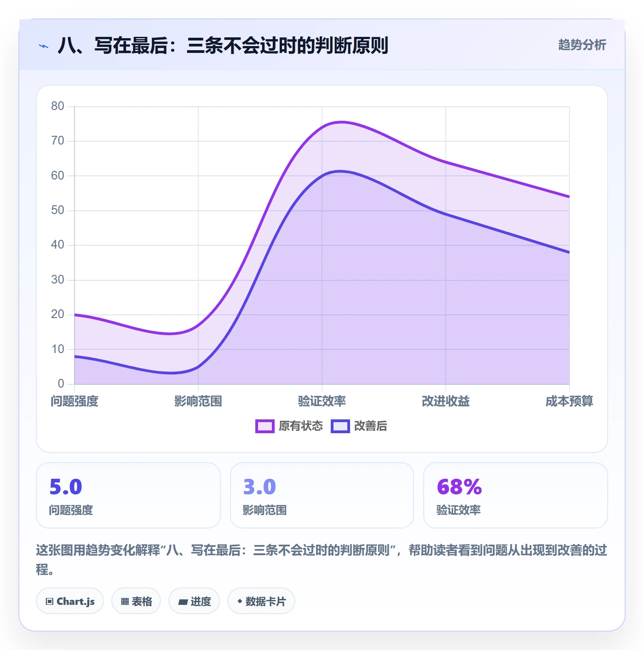Viewport: 644px width, 650px height.
Task: Click the 80 y-axis tick label
Action: (x=57, y=106)
